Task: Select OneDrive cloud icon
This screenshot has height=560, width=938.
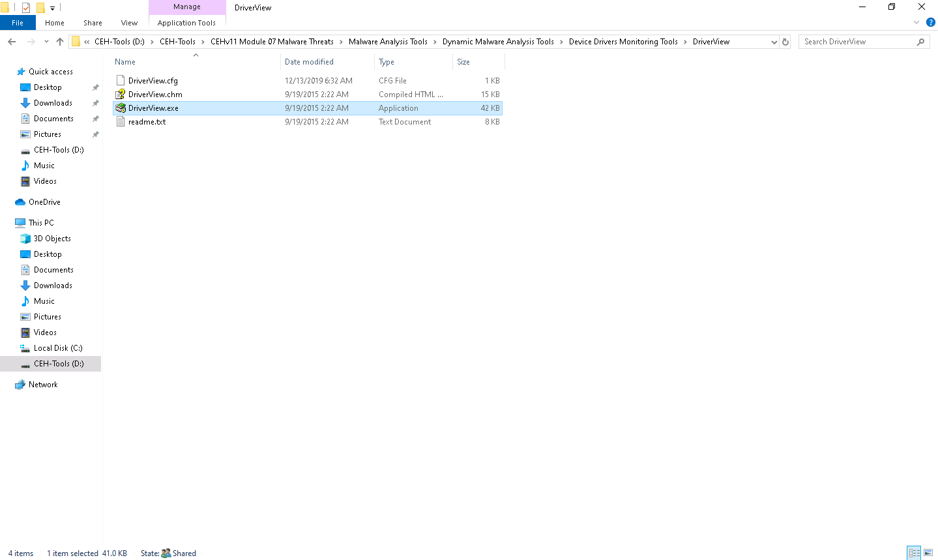Action: click(20, 202)
